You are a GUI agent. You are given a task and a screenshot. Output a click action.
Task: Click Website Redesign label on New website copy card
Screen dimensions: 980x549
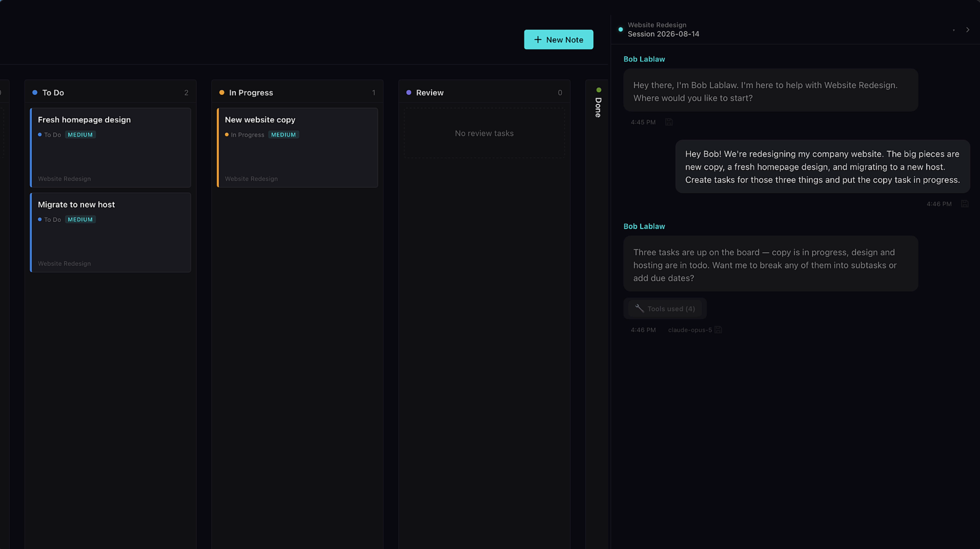[x=251, y=179]
